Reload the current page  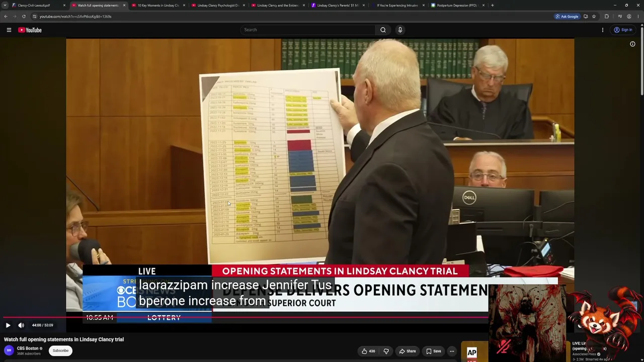click(24, 17)
